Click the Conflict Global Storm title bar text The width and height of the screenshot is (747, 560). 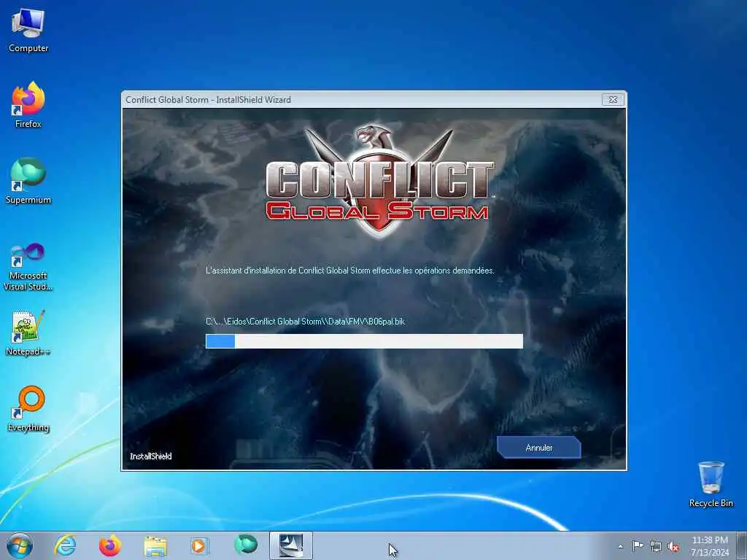(208, 99)
